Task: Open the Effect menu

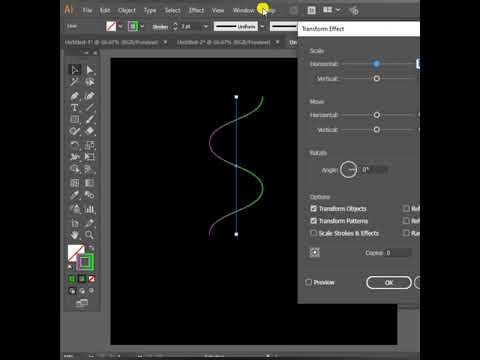Action: 196,10
